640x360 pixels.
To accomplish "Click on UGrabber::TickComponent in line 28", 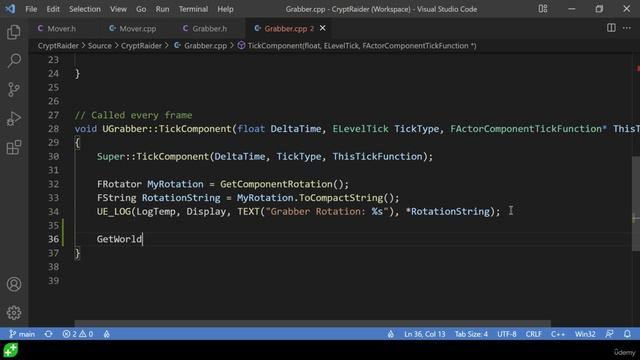I will coord(167,129).
